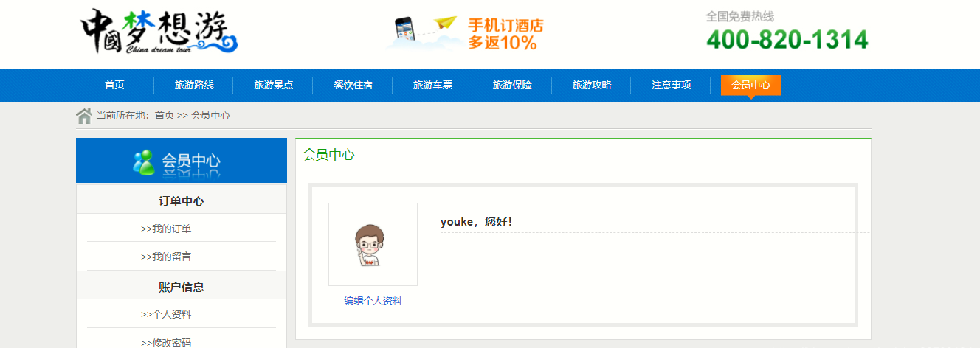Open the 修改密码 sidebar link
Viewport: 980px width, 348px height.
tap(166, 343)
